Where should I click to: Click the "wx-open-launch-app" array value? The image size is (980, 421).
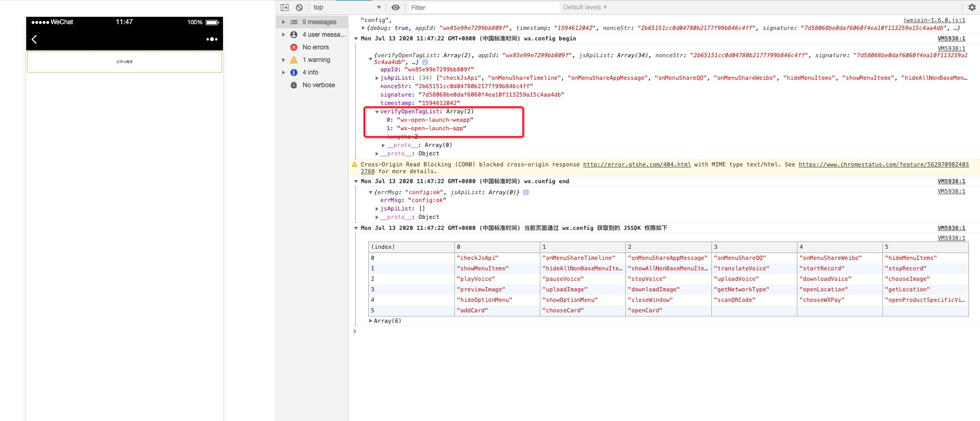click(x=432, y=128)
